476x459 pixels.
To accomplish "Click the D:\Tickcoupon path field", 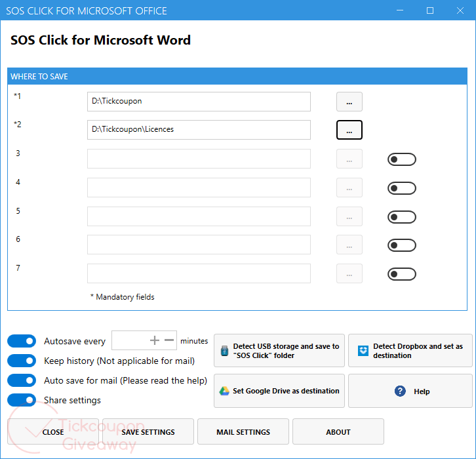I will 199,102.
